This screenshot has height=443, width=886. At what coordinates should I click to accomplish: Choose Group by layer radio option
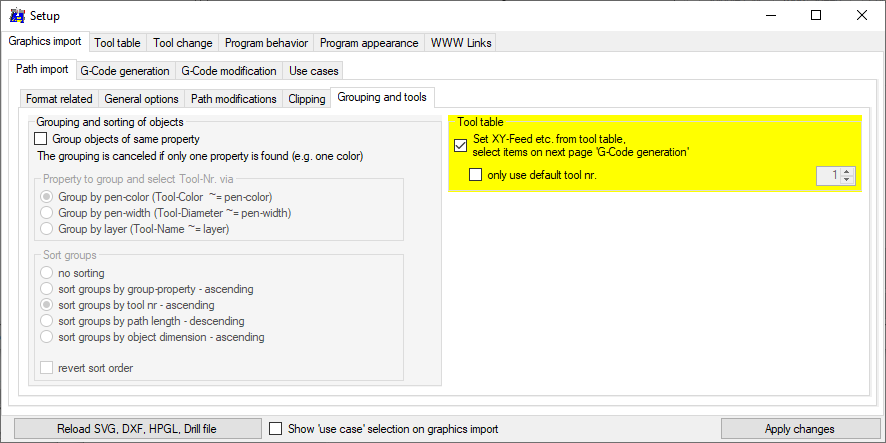pyautogui.click(x=46, y=229)
